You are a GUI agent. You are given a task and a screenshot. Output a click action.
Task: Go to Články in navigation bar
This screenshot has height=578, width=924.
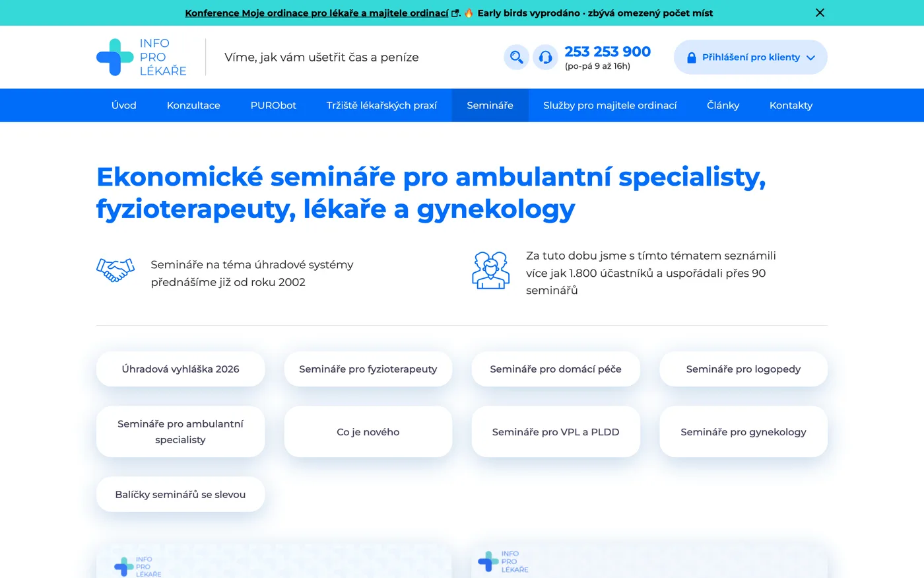(723, 105)
